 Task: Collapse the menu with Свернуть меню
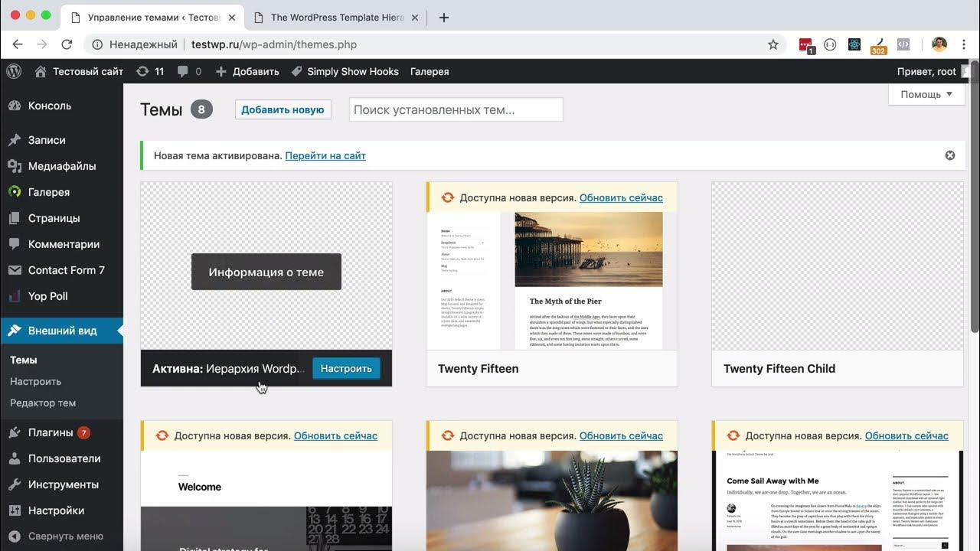point(61,536)
